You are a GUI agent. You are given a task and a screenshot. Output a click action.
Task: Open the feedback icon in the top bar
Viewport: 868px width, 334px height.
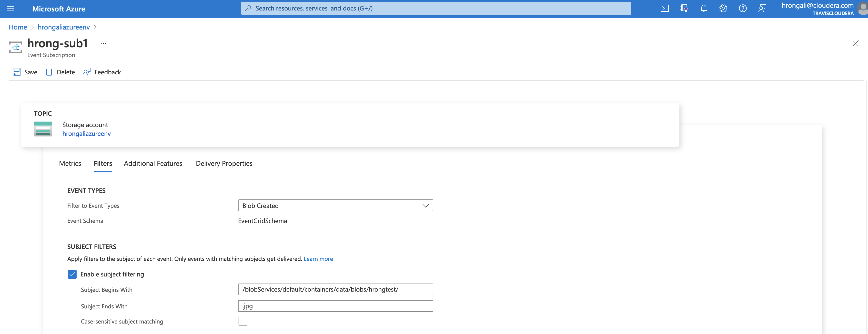pyautogui.click(x=762, y=8)
